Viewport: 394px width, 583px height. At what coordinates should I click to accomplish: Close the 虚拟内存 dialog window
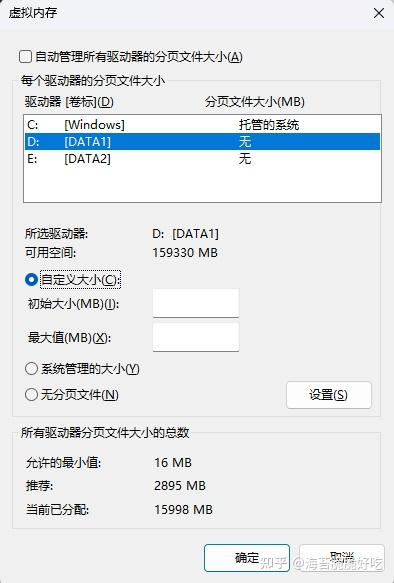[379, 13]
